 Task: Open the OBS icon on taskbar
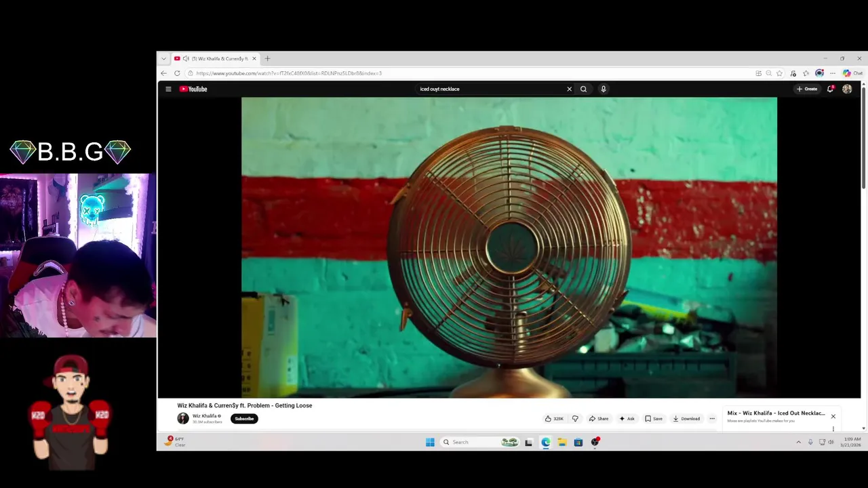click(595, 442)
